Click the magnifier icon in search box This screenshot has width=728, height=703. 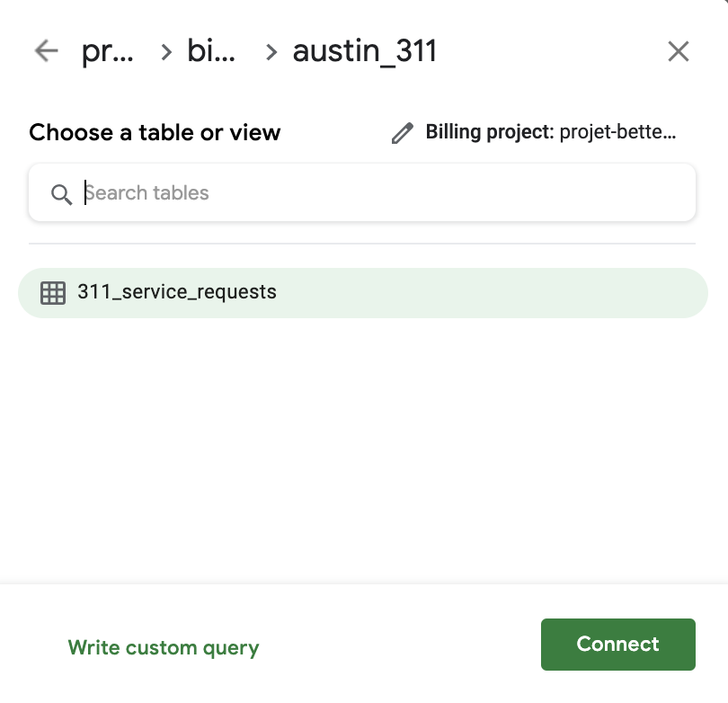[61, 193]
